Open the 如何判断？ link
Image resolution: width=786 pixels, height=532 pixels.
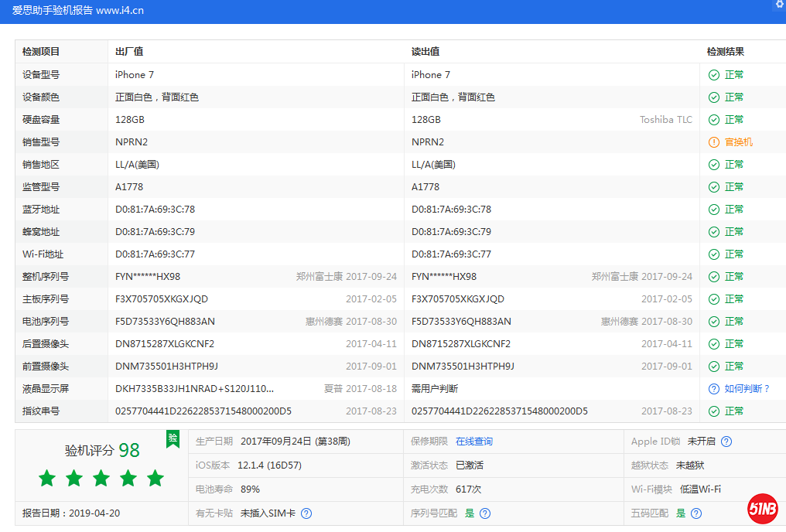(747, 389)
